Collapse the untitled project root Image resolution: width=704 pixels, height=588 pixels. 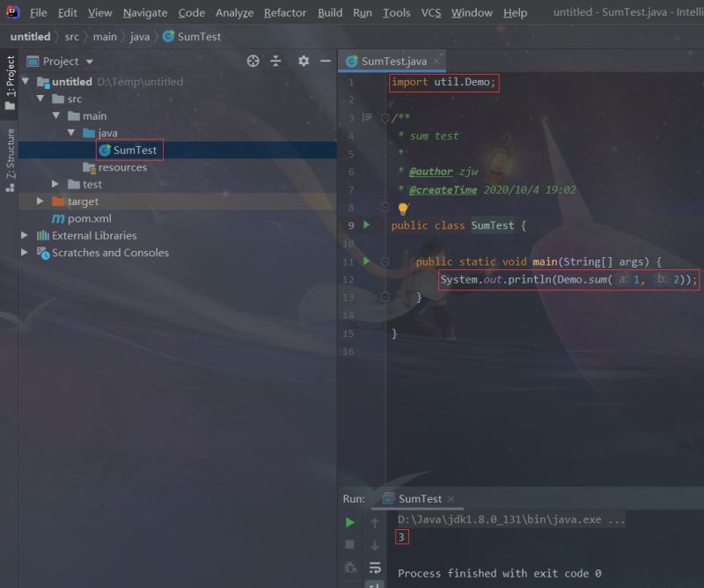(x=26, y=81)
